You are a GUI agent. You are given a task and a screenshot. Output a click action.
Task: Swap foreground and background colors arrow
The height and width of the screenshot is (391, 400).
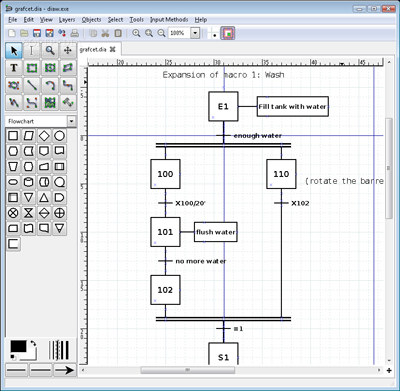33,344
